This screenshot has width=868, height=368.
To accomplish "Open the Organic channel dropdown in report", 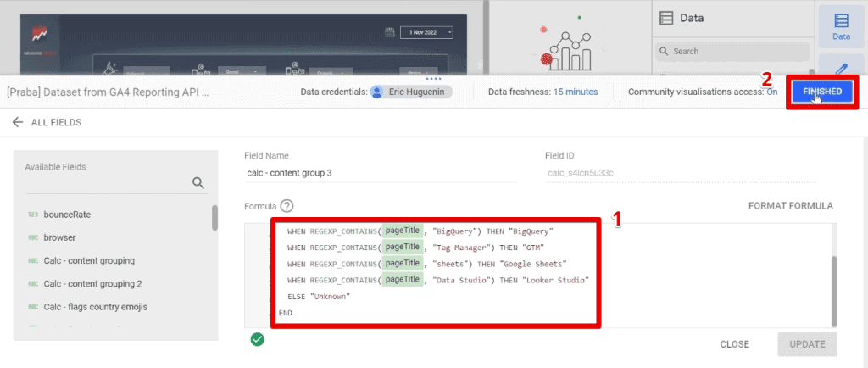I will click(x=331, y=71).
